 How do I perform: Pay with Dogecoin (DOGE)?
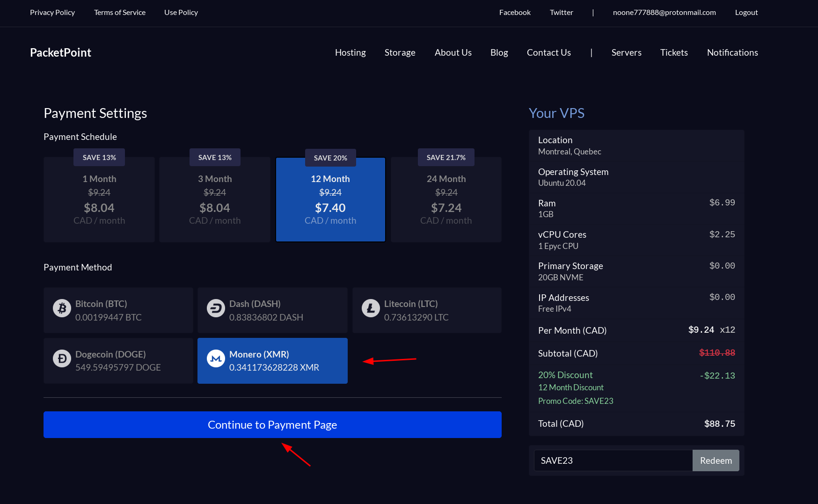click(x=118, y=361)
